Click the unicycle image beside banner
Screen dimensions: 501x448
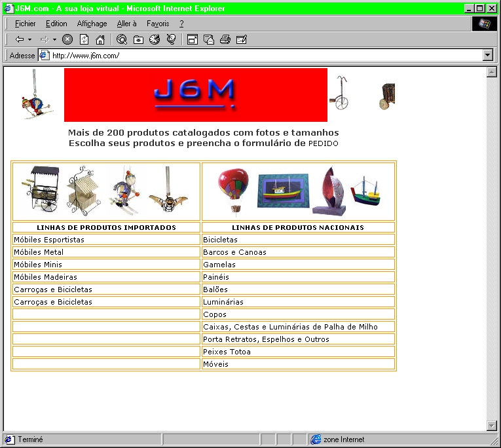[339, 93]
